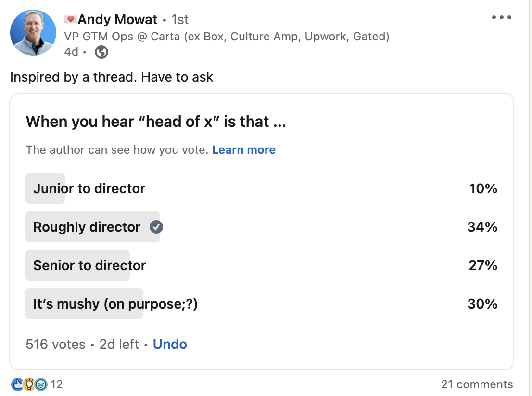
Task: Click the globe public visibility icon
Action: 101,52
